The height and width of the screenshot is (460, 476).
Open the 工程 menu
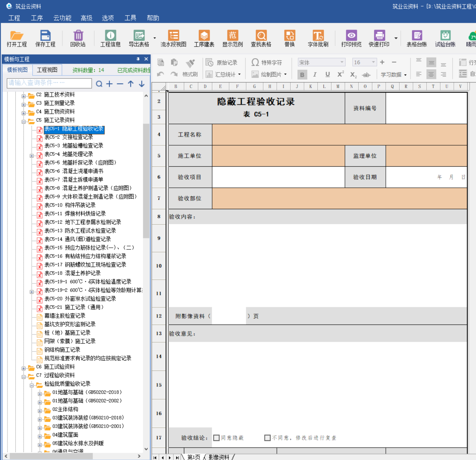[14, 18]
